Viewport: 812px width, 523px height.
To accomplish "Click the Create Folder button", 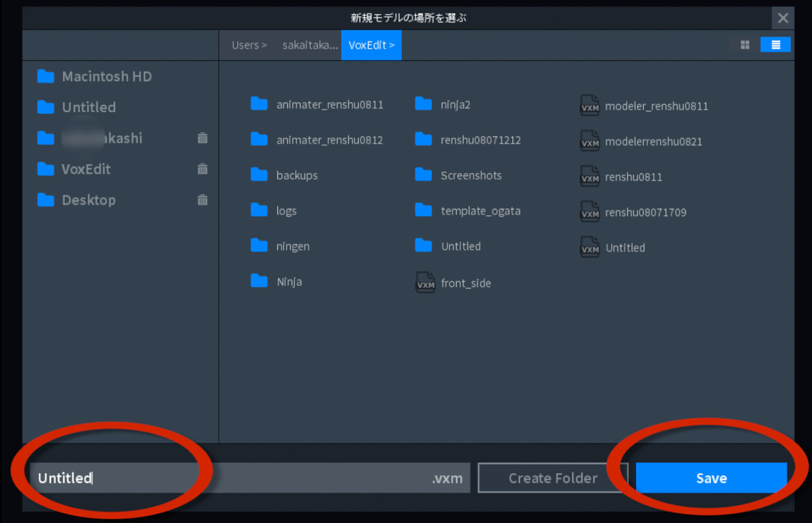I will 553,478.
